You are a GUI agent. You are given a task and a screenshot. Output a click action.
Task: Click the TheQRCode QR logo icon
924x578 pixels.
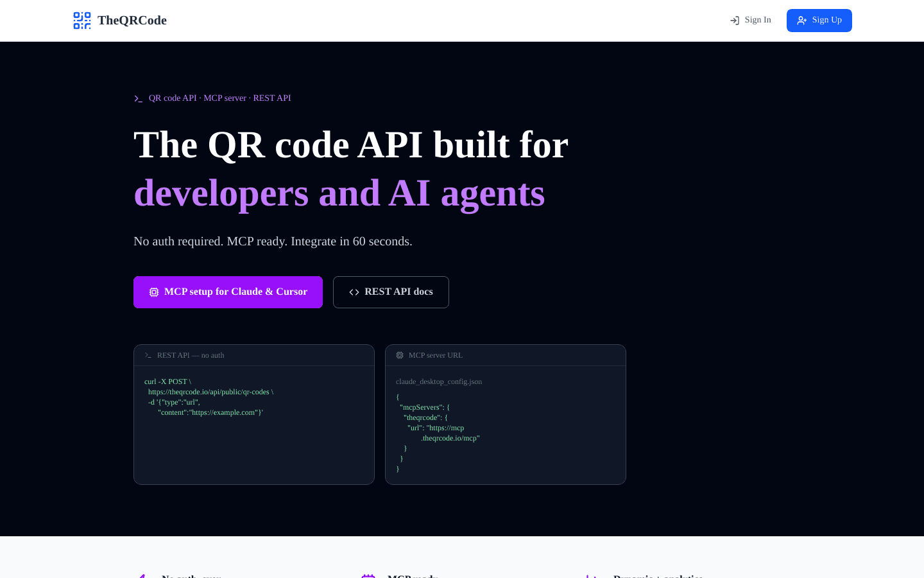click(82, 21)
